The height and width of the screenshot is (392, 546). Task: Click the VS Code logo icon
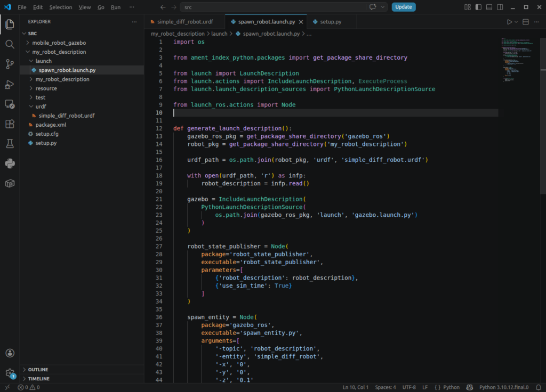coord(7,7)
